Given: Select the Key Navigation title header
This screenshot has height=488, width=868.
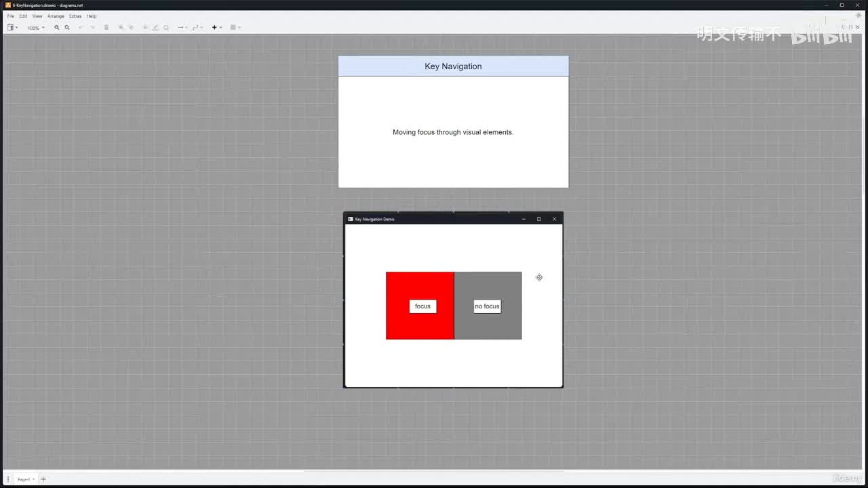Looking at the screenshot, I should click(x=453, y=66).
